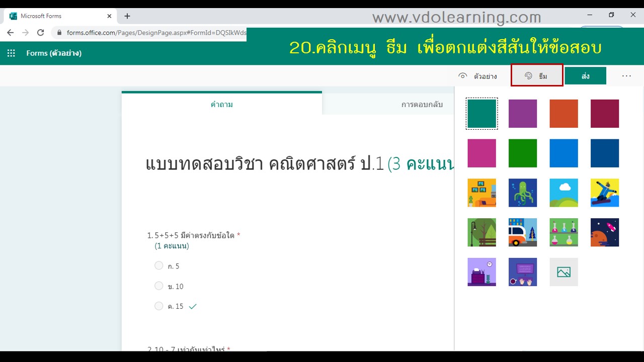Open the ตัวอย่าง (Preview) eye button
Viewport: 644px width, 362px height.
point(477,76)
